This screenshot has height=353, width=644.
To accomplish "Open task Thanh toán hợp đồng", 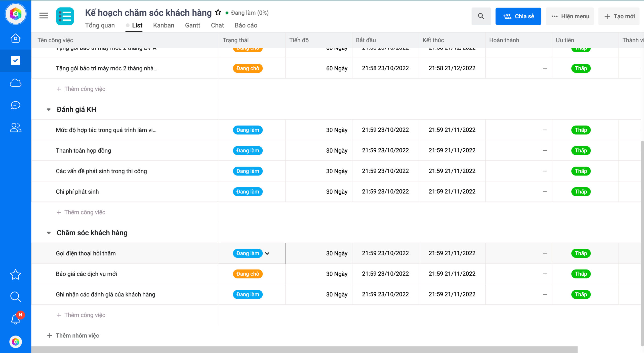I will click(x=83, y=151).
